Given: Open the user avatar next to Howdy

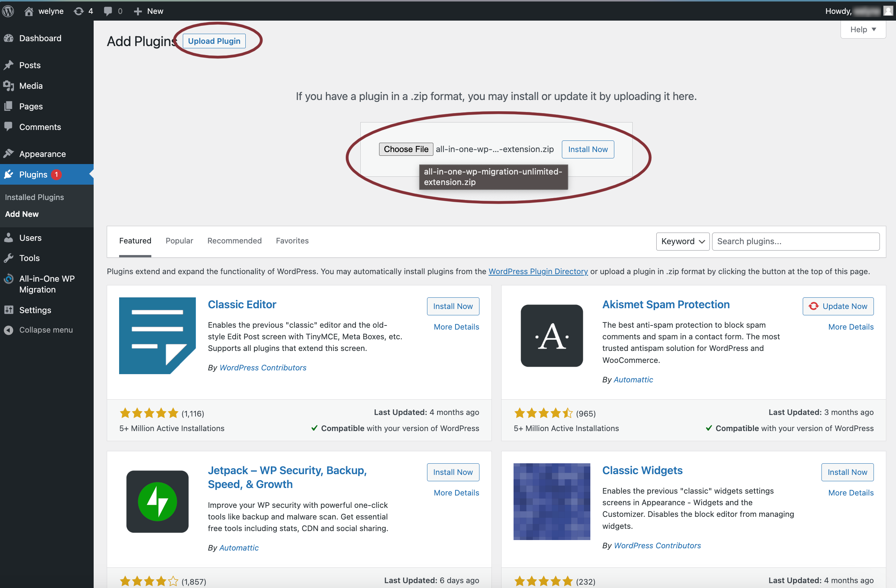Looking at the screenshot, I should click(888, 11).
